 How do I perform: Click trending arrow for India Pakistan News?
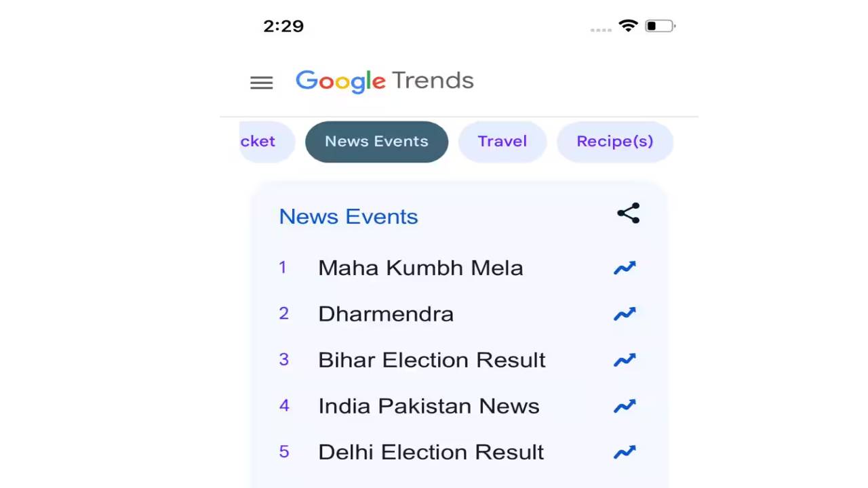625,406
